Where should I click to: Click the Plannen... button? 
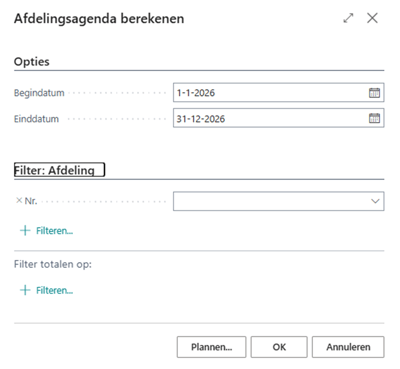(x=211, y=347)
